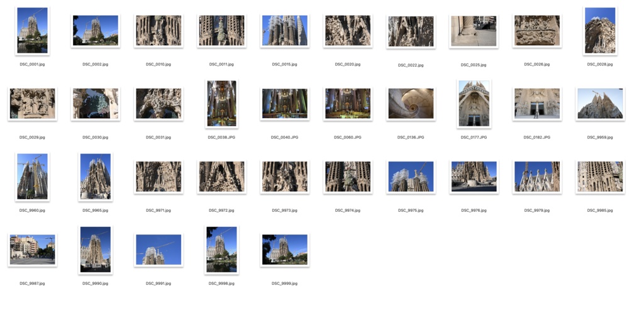The width and height of the screenshot is (644, 315).
Task: Click the DSC_0015.jpg file name label
Action: click(285, 65)
